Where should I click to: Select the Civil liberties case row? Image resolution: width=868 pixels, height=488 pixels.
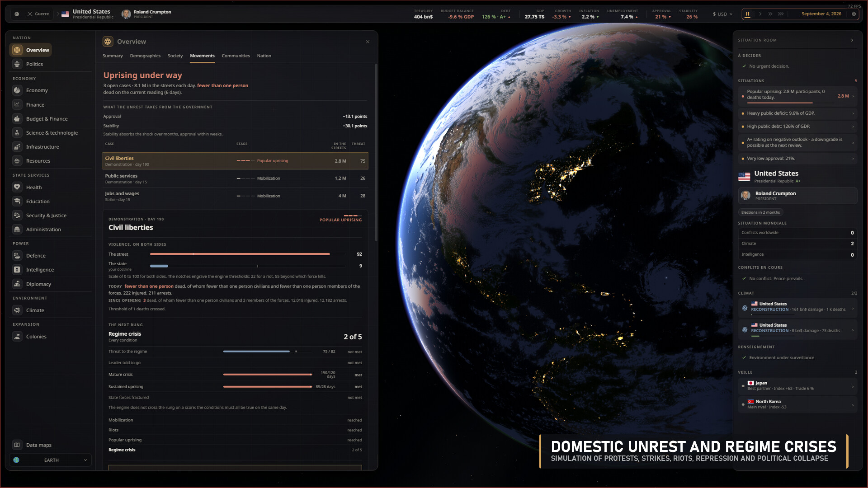coord(235,161)
